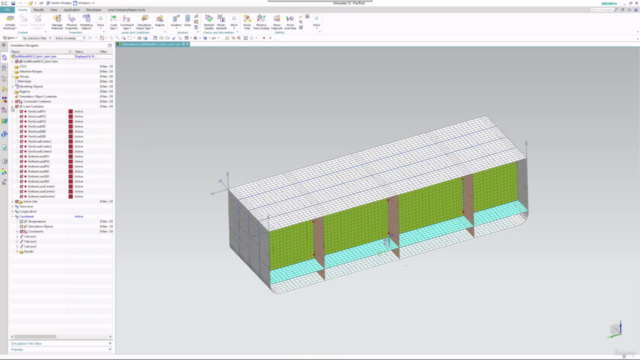640x360 pixels.
Task: Expand the Longitudinal solution node
Action: point(13,211)
